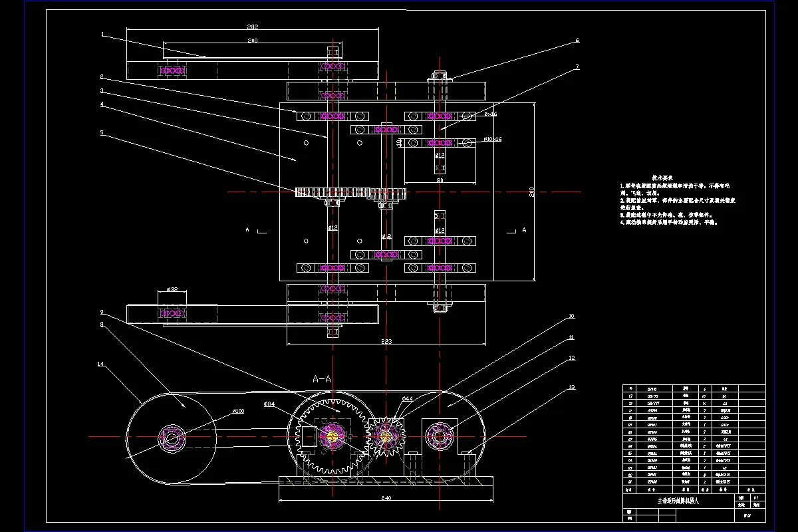Viewport: 798px width, 532px height.
Task: Click the left section marker A
Action: click(x=247, y=230)
